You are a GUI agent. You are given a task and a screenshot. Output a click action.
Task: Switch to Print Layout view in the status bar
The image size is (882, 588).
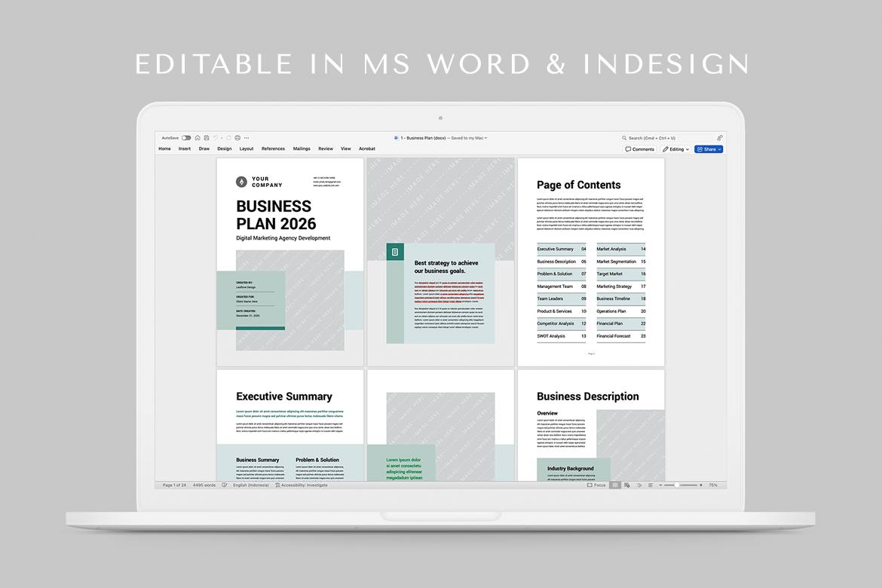coord(615,485)
